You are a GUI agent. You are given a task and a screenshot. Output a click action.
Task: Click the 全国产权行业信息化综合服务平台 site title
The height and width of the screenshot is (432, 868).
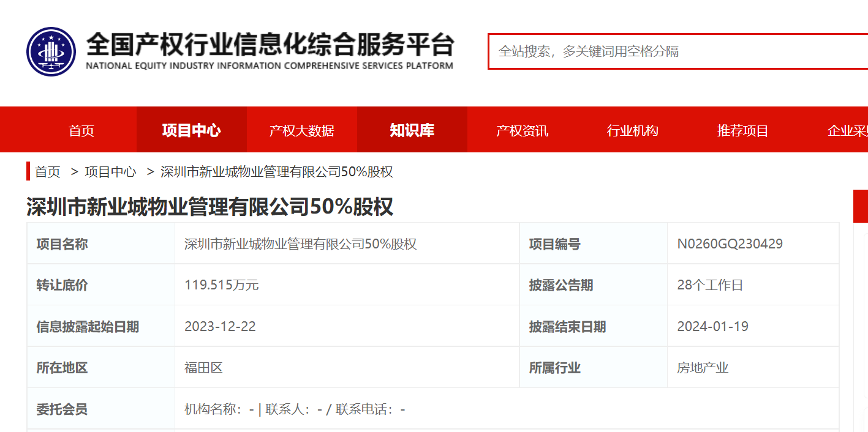(x=270, y=45)
